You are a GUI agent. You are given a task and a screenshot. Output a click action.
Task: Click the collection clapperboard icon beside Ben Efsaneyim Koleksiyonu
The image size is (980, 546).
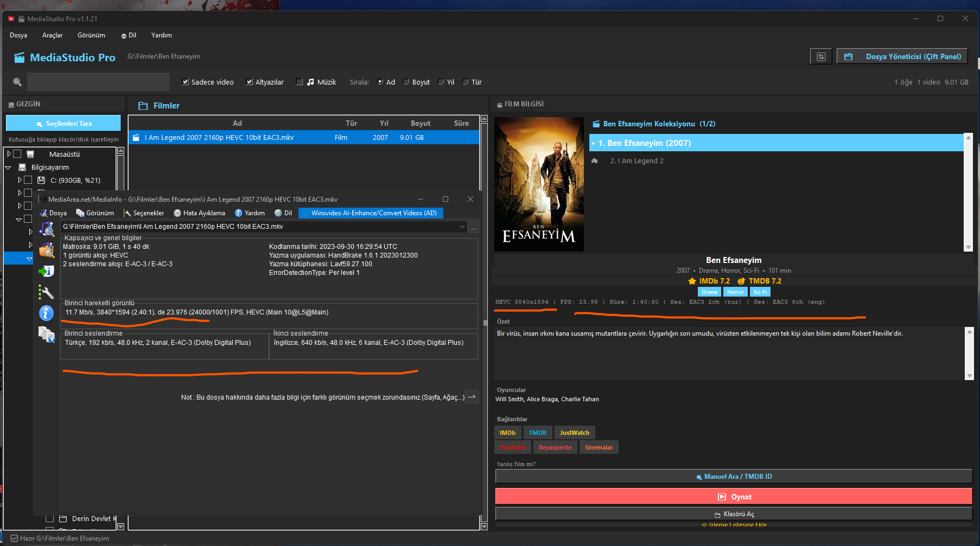(x=596, y=124)
